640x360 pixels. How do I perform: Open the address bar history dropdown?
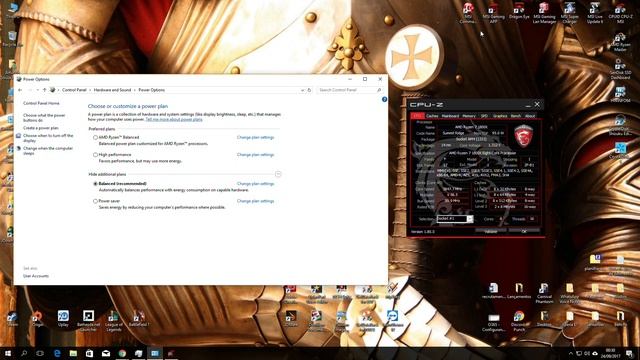302,90
